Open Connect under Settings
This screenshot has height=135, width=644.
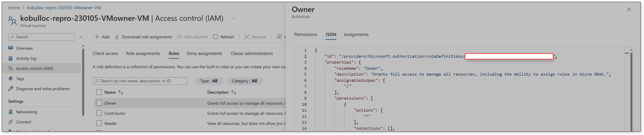(x=24, y=122)
